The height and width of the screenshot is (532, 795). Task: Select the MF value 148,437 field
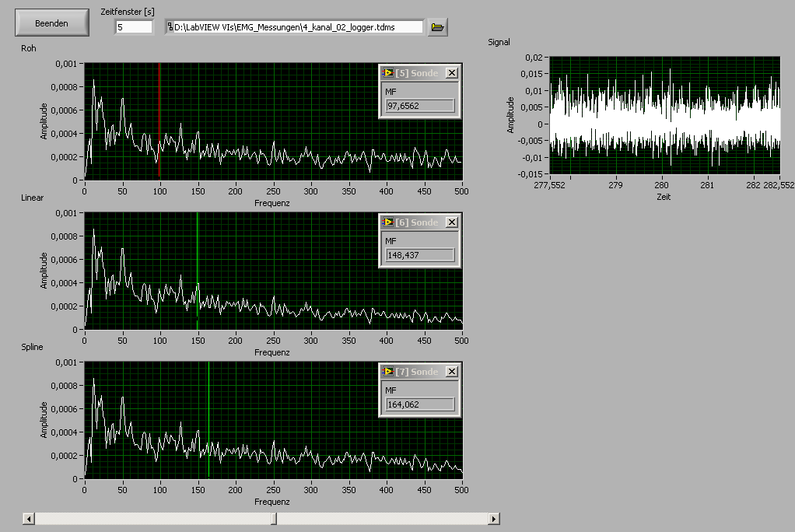coord(420,255)
